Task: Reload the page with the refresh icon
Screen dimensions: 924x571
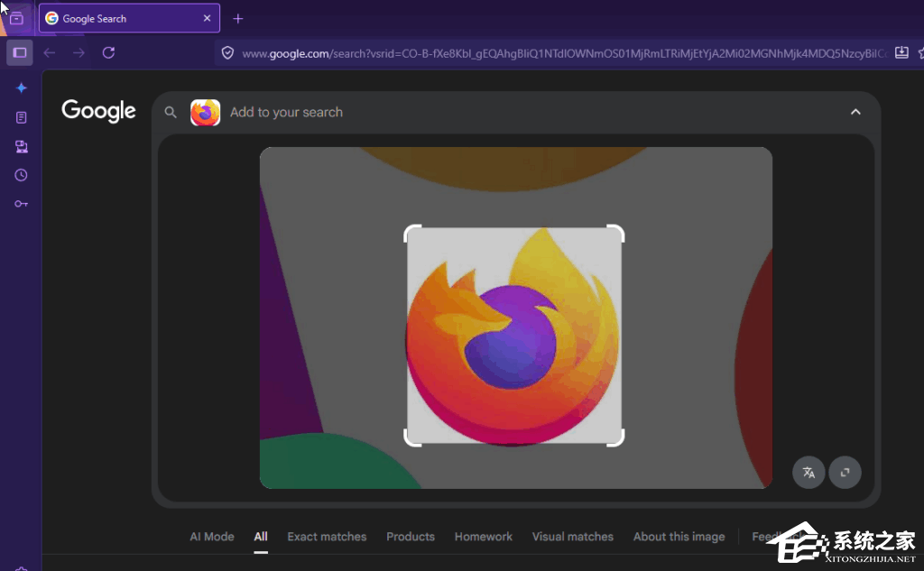Action: pyautogui.click(x=108, y=52)
